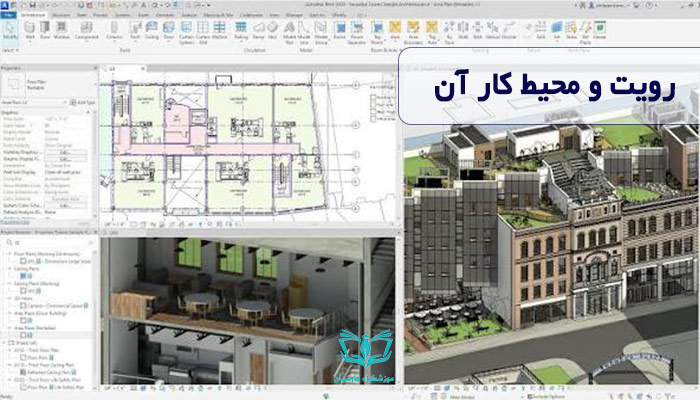Image resolution: width=700 pixels, height=400 pixels.
Task: Select the By Face opening tool
Action: pos(449,33)
